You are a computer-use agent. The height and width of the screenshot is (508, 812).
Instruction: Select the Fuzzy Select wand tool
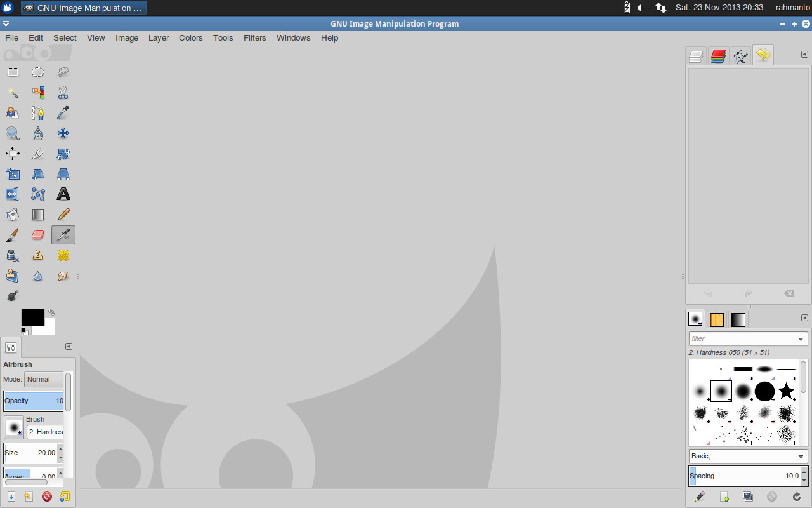(13, 93)
